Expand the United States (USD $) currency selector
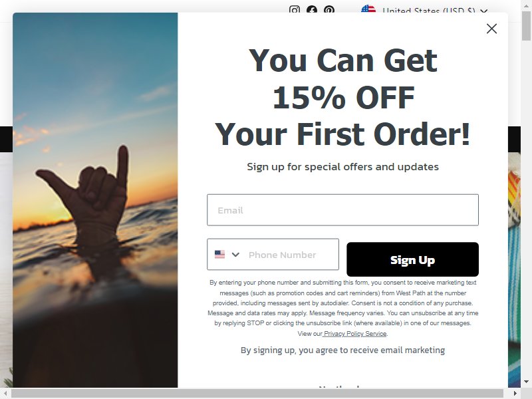 [425, 10]
